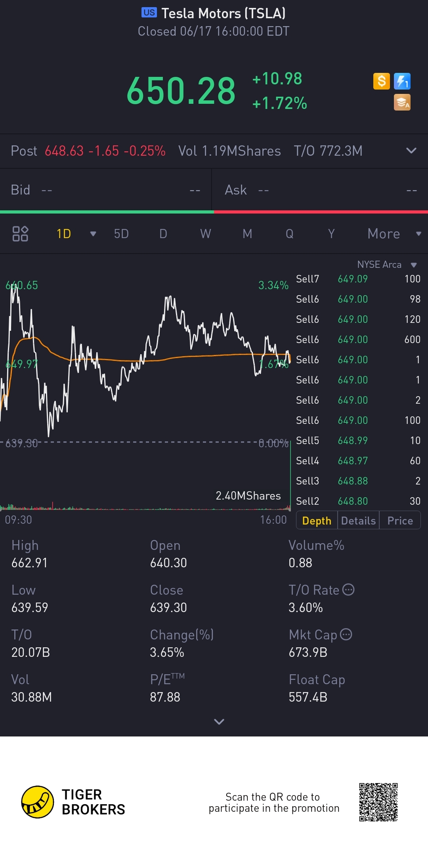Tap the T/O 772.3M text
The image size is (428, 868).
click(328, 151)
